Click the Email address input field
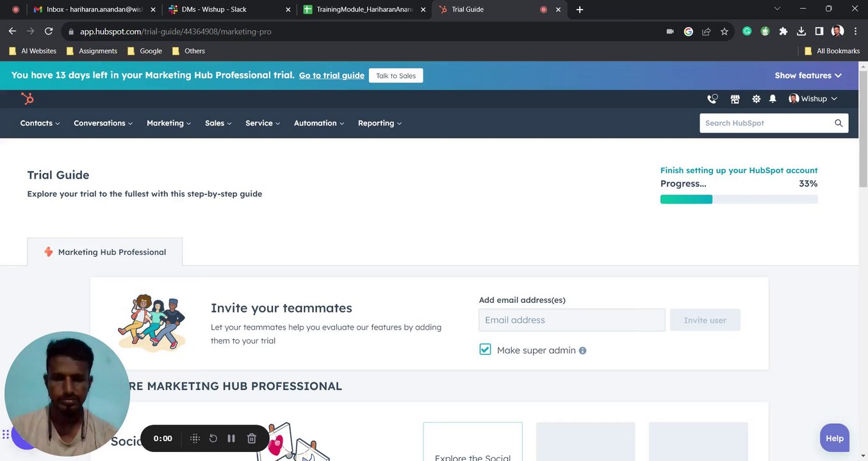This screenshot has height=461, width=868. click(572, 320)
